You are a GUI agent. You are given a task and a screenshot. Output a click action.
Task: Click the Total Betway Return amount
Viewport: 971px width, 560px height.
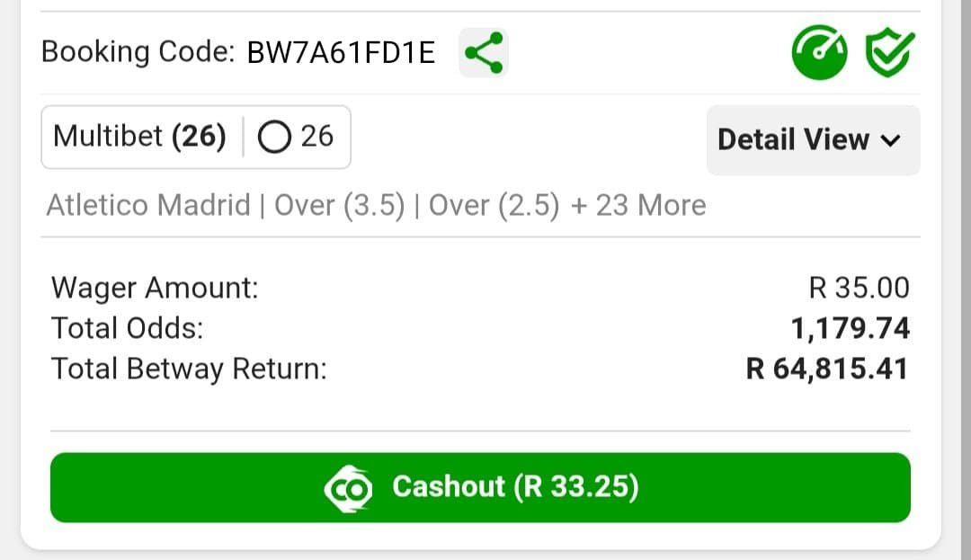827,369
